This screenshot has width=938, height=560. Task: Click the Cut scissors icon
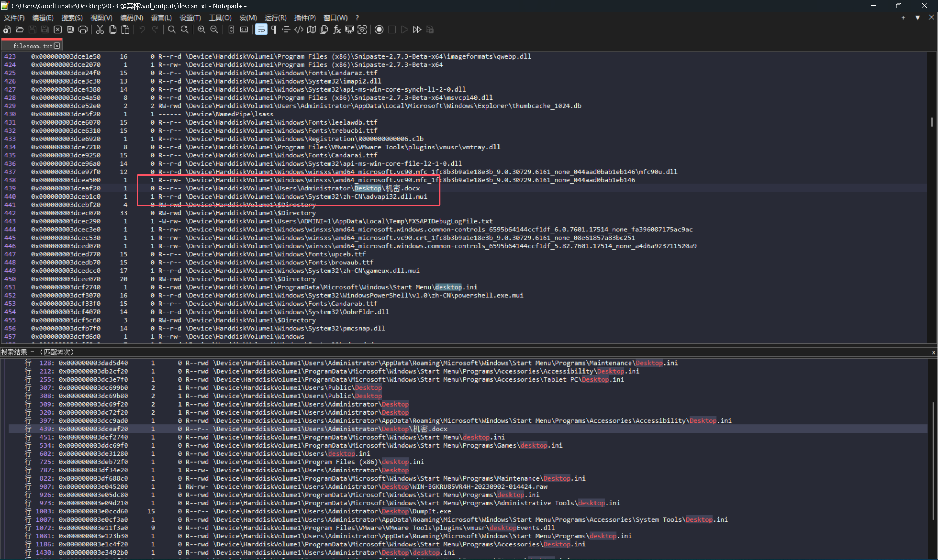[x=100, y=29]
